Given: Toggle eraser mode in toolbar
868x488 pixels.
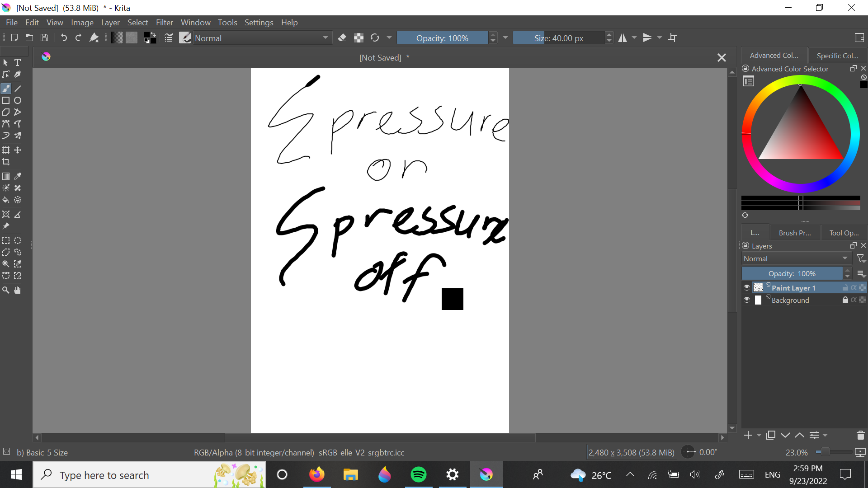Looking at the screenshot, I should 342,38.
